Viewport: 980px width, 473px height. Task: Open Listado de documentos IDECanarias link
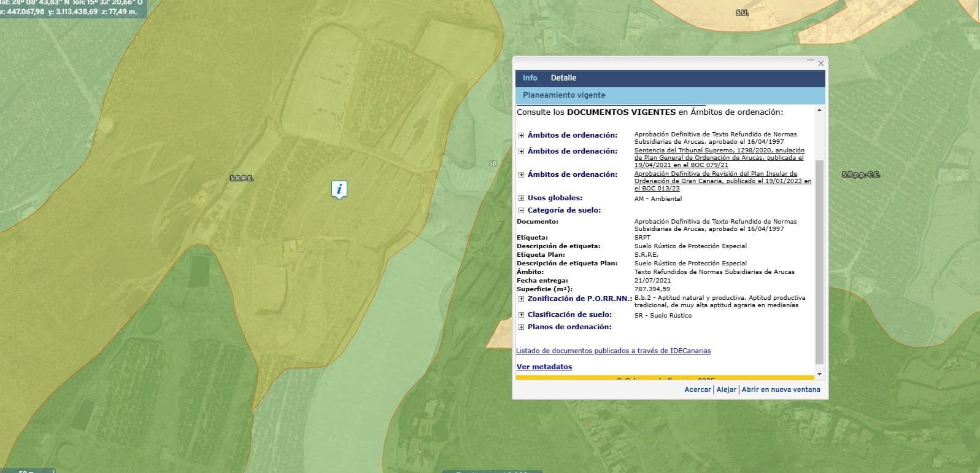pyautogui.click(x=613, y=351)
